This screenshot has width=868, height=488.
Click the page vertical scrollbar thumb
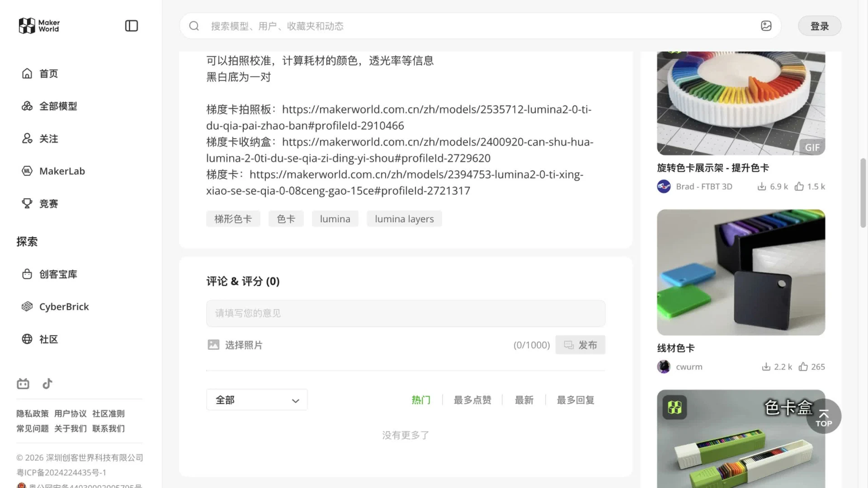click(x=863, y=193)
